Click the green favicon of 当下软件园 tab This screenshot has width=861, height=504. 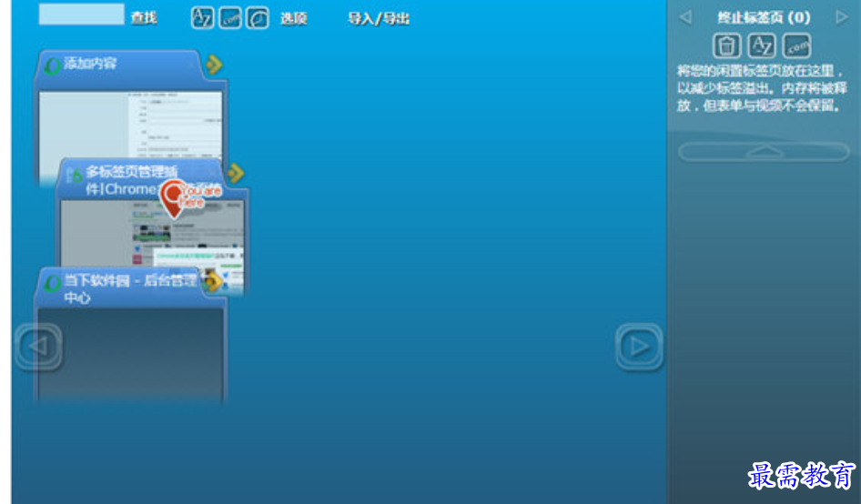point(52,283)
